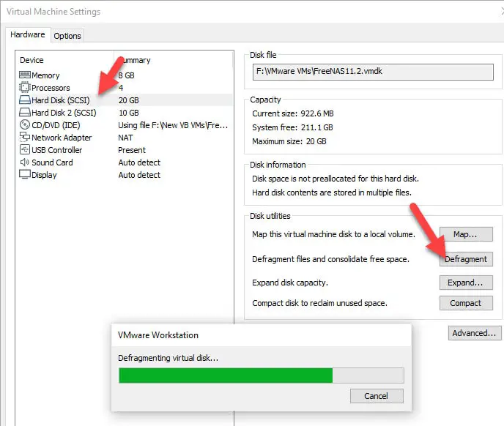Screen dimensions: 504x426
Task: Select the Processors row label
Action: (51, 88)
